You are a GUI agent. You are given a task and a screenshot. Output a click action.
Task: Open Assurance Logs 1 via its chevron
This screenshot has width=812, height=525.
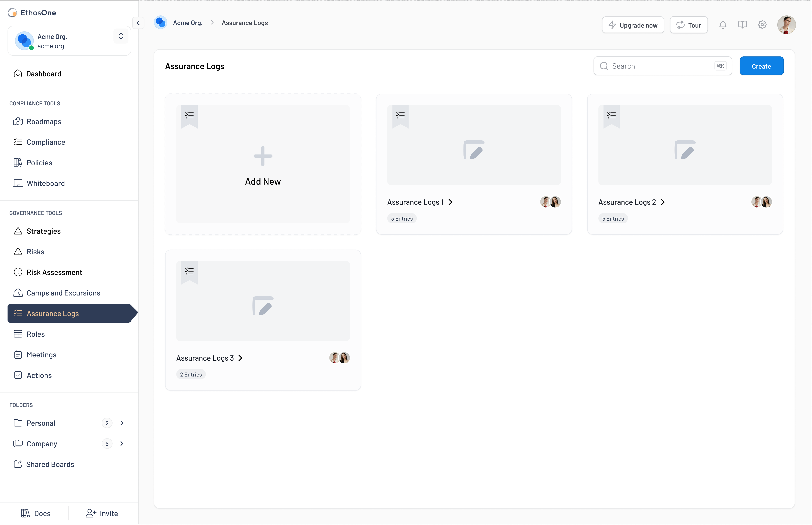coord(450,202)
